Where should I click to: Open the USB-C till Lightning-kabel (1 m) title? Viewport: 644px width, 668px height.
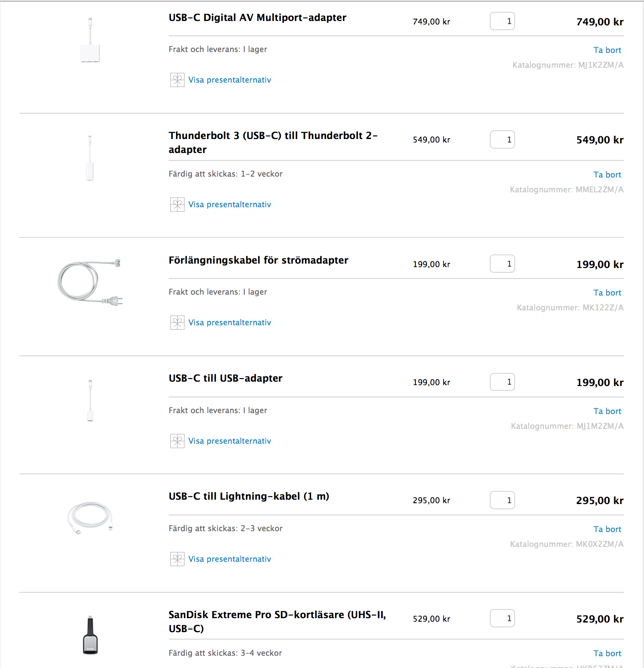pos(249,497)
